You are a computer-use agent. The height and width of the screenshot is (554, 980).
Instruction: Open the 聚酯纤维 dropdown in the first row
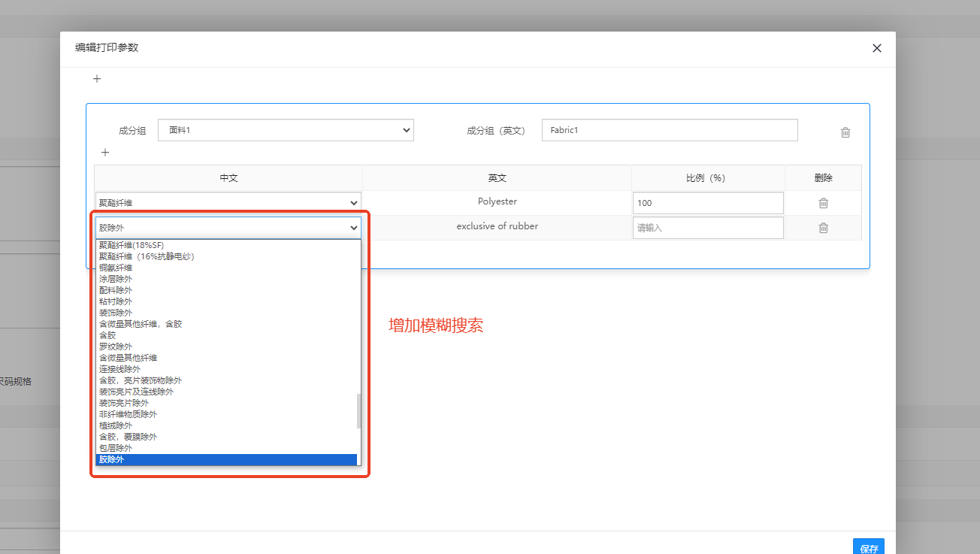click(228, 203)
